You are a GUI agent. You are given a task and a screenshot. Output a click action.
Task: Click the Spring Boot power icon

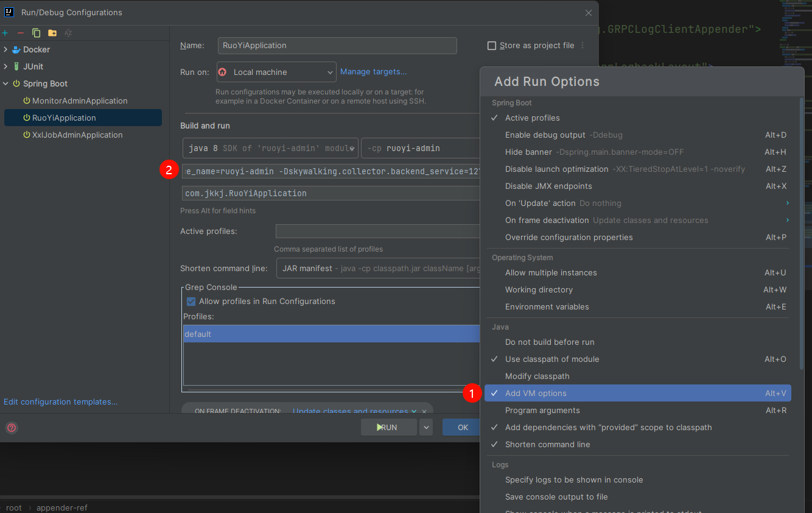pos(16,84)
